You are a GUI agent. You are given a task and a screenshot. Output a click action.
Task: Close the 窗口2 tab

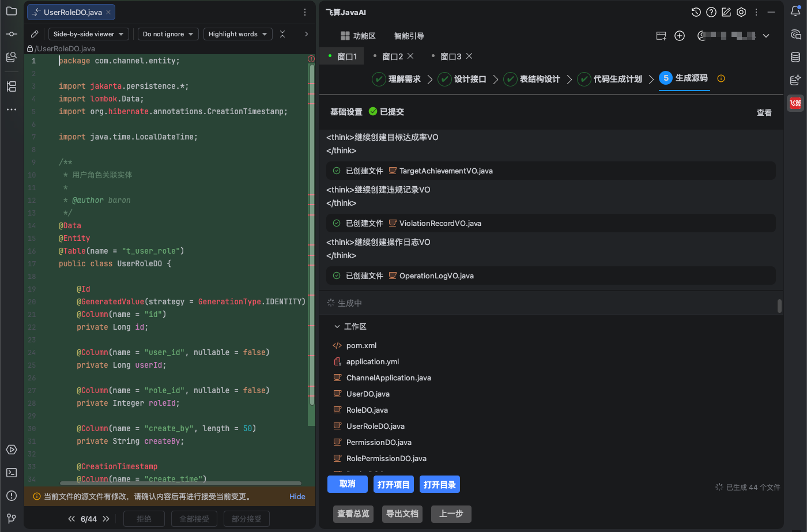click(410, 56)
